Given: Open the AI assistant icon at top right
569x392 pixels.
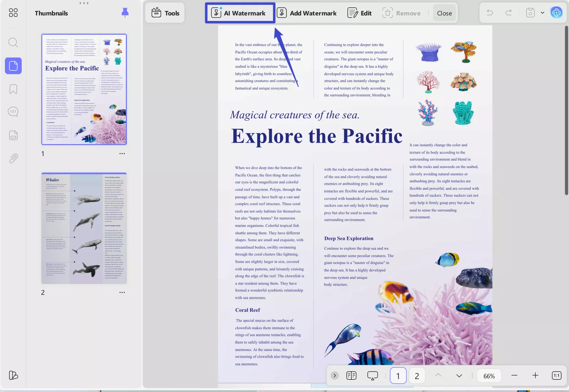Looking at the screenshot, I should coord(557,12).
